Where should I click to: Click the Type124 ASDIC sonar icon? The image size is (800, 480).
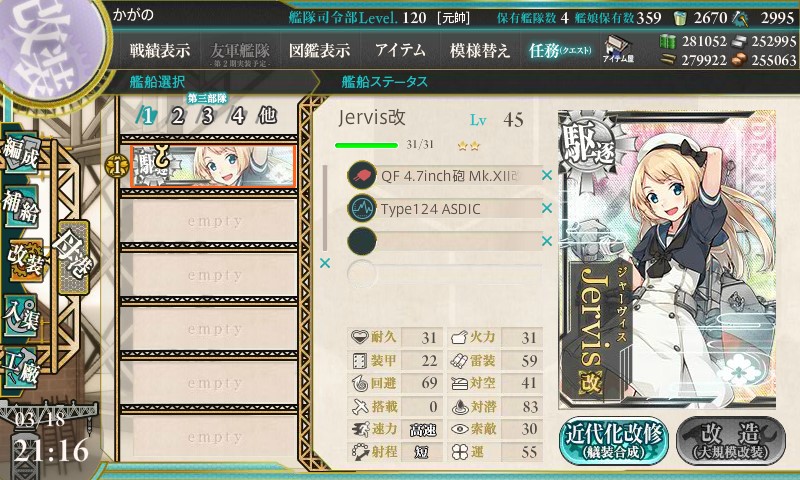pos(362,209)
